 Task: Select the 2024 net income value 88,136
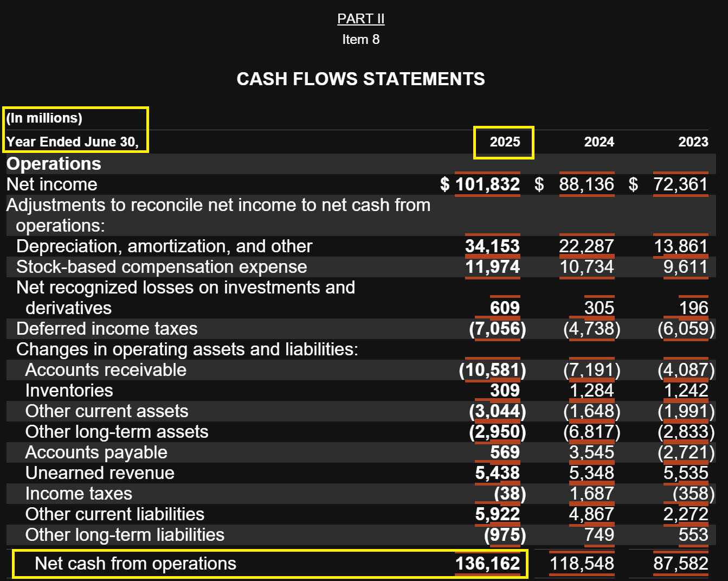pyautogui.click(x=587, y=184)
